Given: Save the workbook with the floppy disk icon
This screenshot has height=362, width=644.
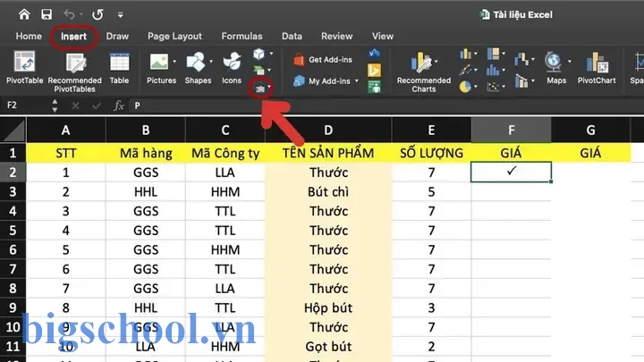Looking at the screenshot, I should 47,15.
